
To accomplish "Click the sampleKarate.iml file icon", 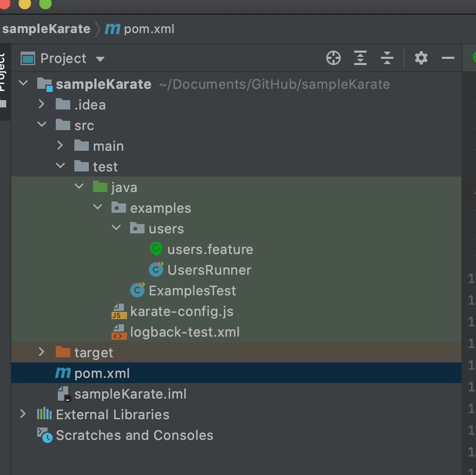I will [x=64, y=393].
